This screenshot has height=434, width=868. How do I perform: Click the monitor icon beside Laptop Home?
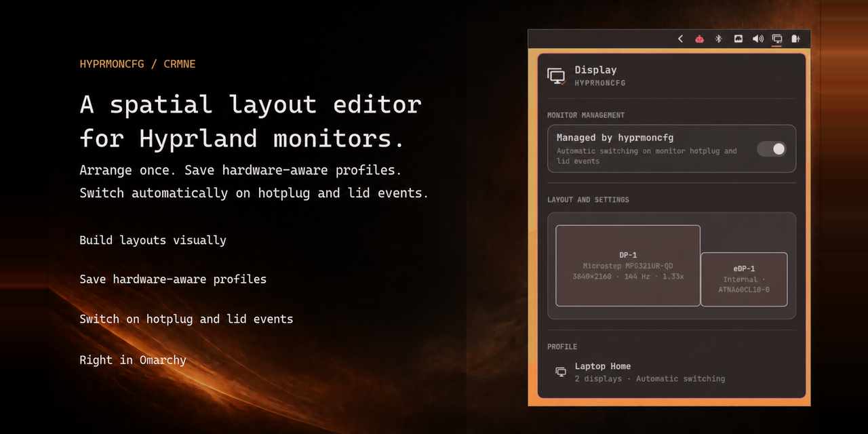[561, 372]
